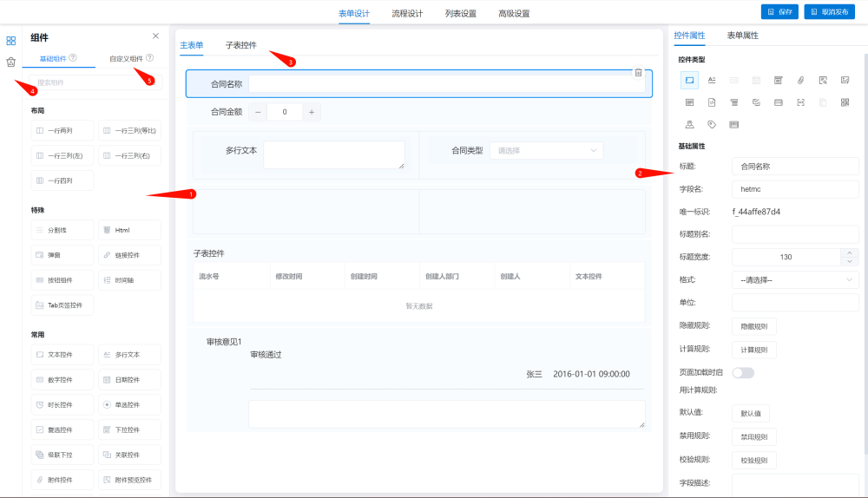This screenshot has width=868, height=498.
Task: Open the recycle bin in left sidebar
Action: (x=11, y=62)
